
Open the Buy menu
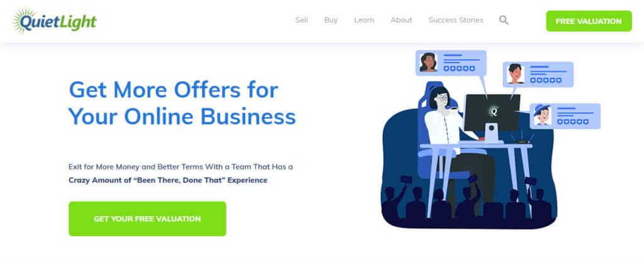click(331, 20)
